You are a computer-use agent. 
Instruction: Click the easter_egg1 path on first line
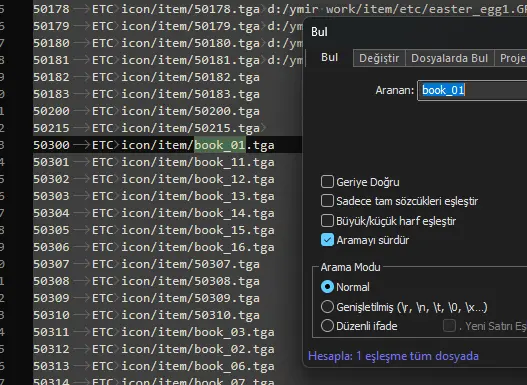point(397,9)
